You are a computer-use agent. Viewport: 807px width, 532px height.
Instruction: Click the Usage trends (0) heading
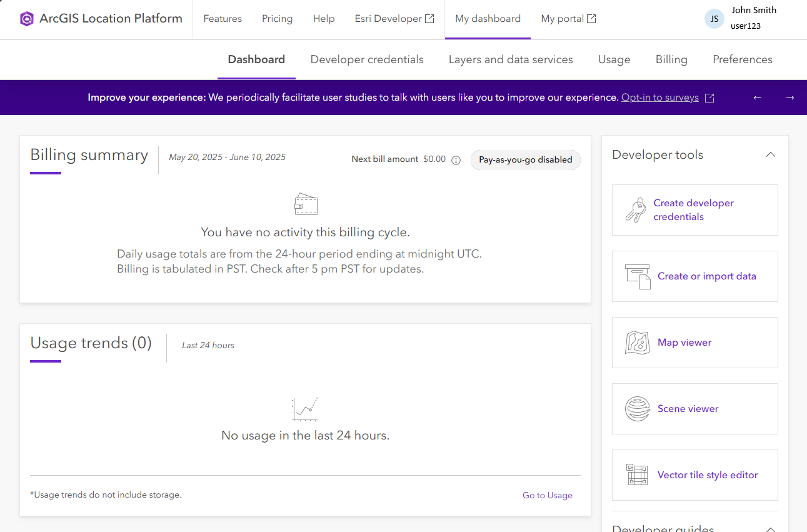point(91,343)
